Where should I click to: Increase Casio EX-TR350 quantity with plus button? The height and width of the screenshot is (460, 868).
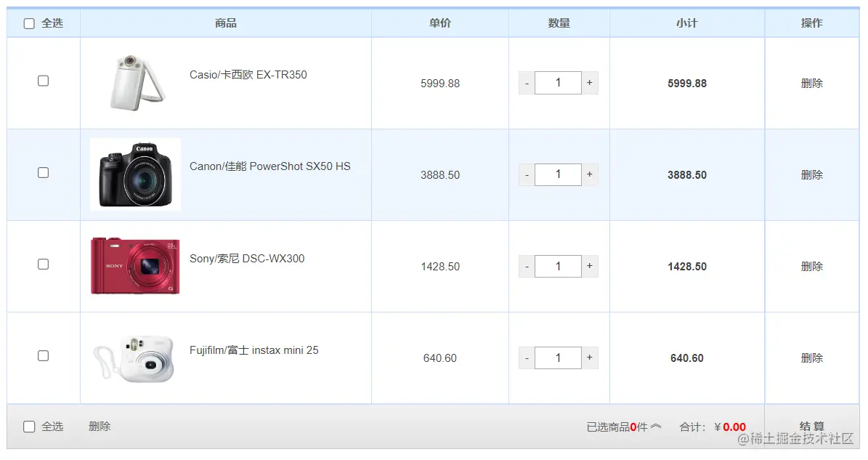coord(589,82)
